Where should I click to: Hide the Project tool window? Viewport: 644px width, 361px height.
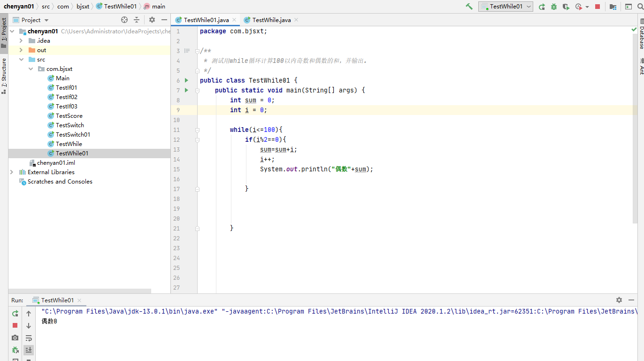164,20
